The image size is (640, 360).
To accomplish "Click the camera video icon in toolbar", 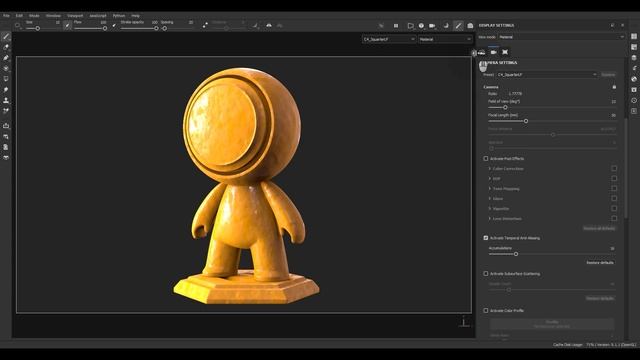I will coord(432,26).
